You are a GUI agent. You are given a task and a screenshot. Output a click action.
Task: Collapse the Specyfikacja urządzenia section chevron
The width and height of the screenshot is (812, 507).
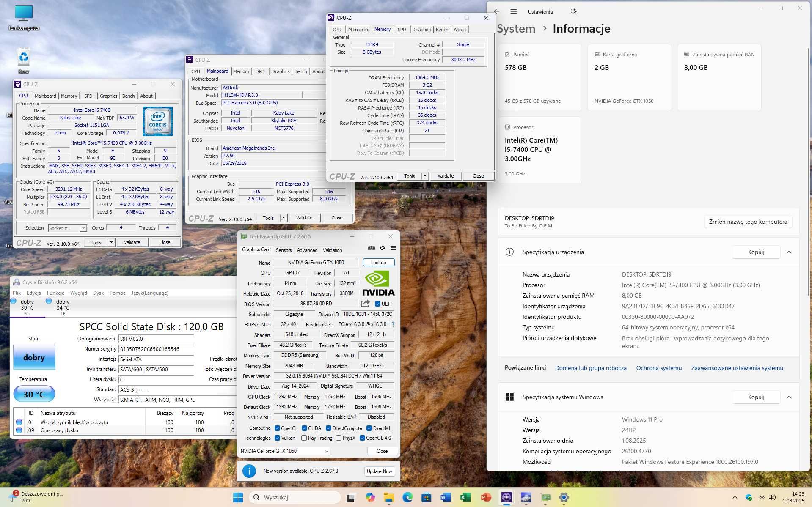pyautogui.click(x=789, y=252)
